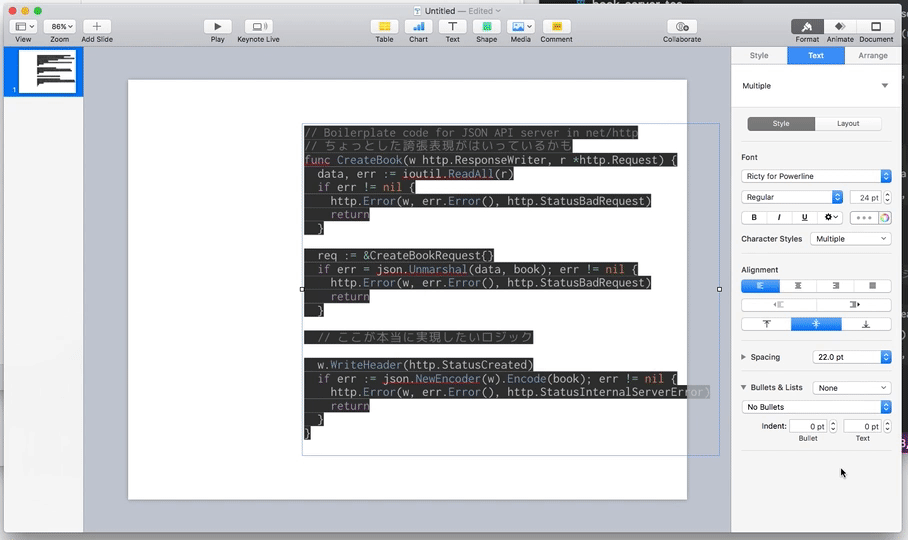Viewport: 908px width, 540px height.
Task: Open the color wheel picker
Action: (885, 218)
